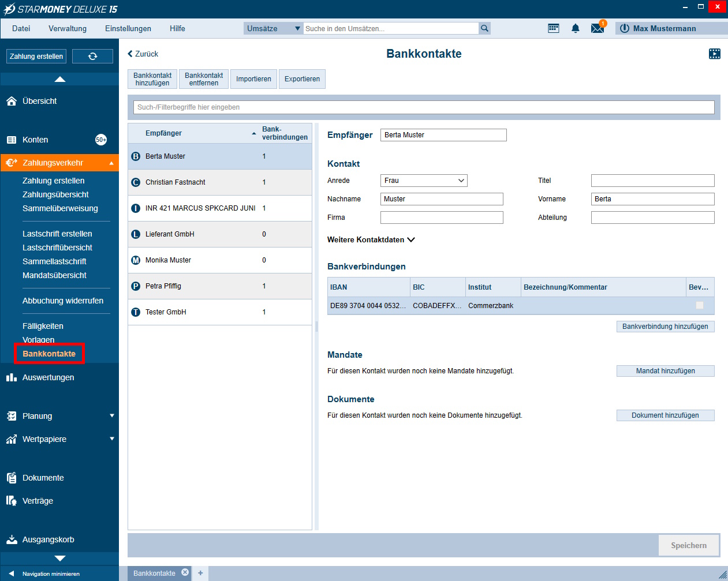This screenshot has width=728, height=581.
Task: Click Dokument hinzufügen button
Action: coord(665,415)
